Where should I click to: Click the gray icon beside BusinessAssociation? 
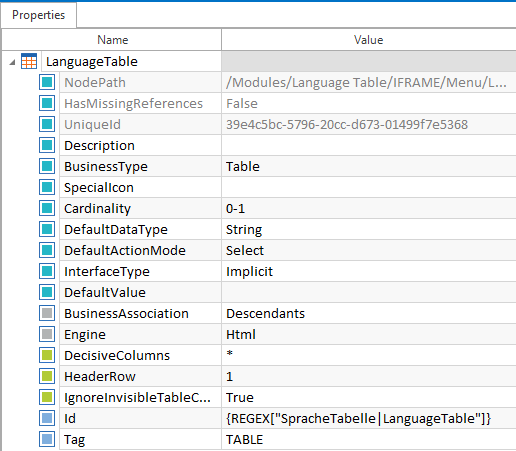47,313
